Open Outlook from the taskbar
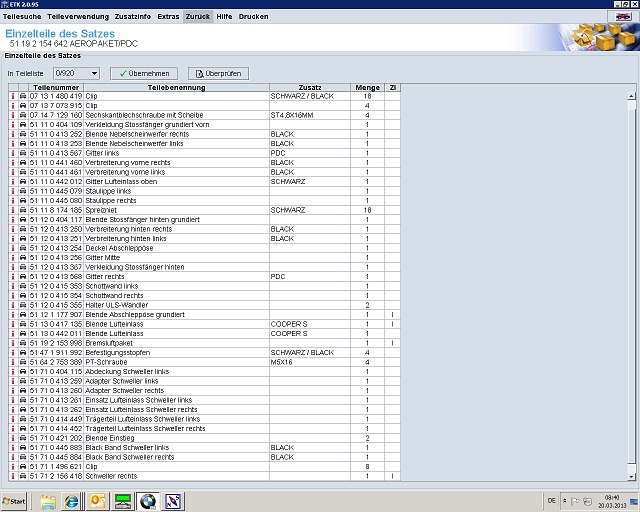The width and height of the screenshot is (640, 512). point(98,500)
